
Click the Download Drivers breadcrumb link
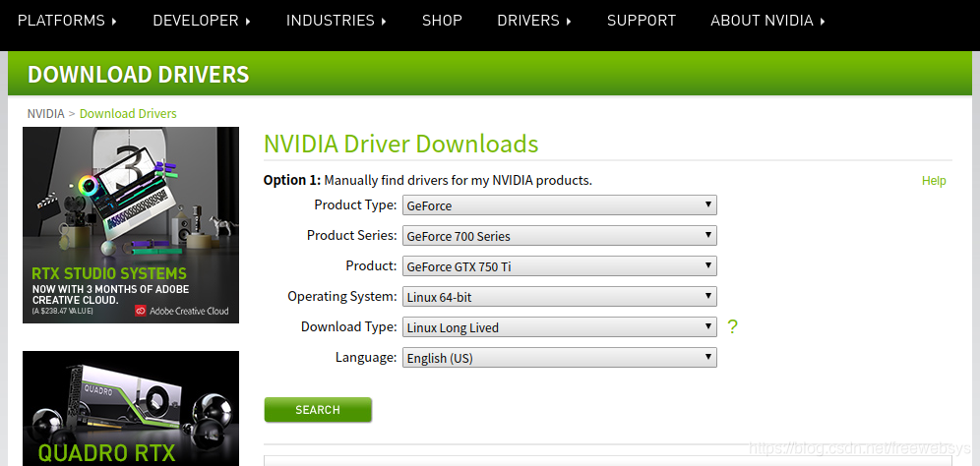[128, 114]
